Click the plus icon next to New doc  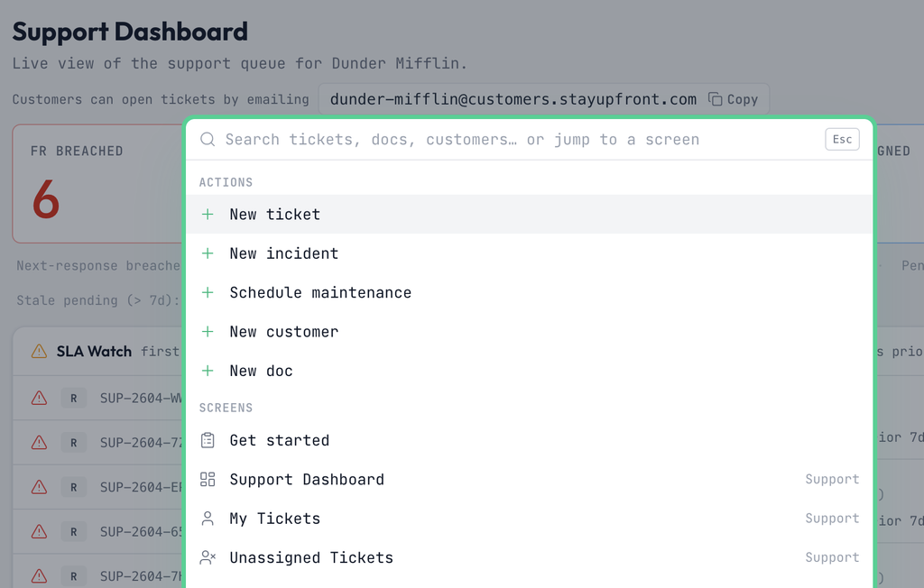tap(208, 372)
